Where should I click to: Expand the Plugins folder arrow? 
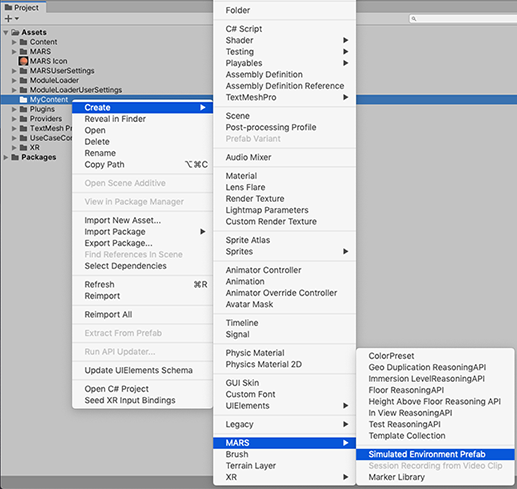(x=14, y=109)
